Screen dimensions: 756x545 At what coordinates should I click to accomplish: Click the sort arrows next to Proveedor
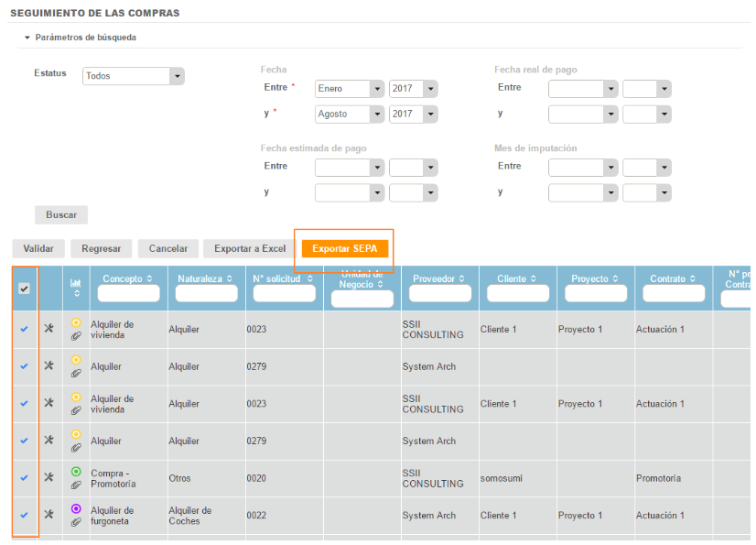pos(461,279)
